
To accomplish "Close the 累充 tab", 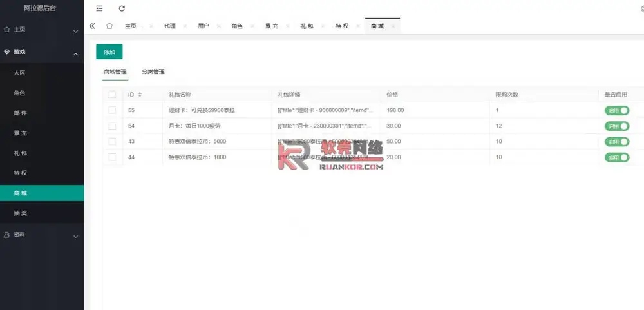I will 287,26.
